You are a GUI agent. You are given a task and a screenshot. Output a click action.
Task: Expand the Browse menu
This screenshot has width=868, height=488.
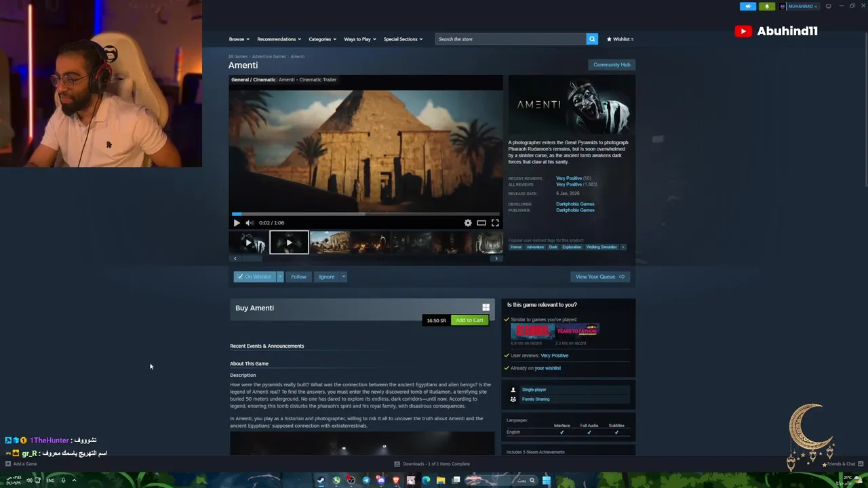pos(239,39)
